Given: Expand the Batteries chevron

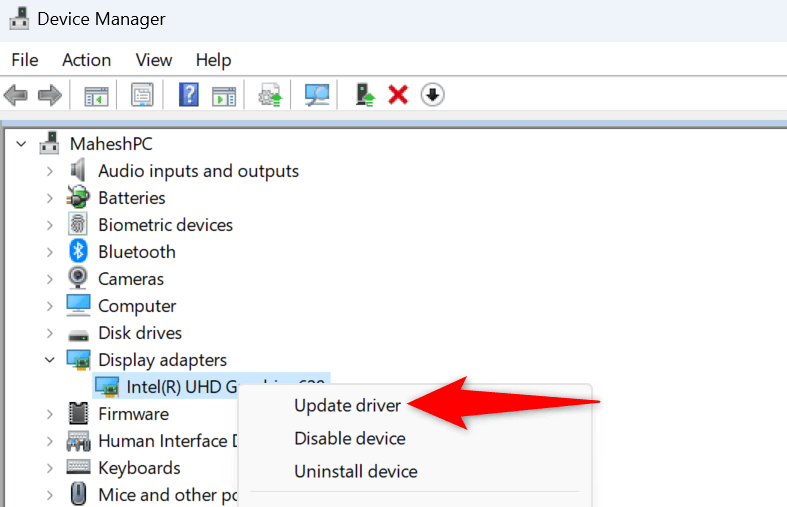Looking at the screenshot, I should pyautogui.click(x=49, y=198).
